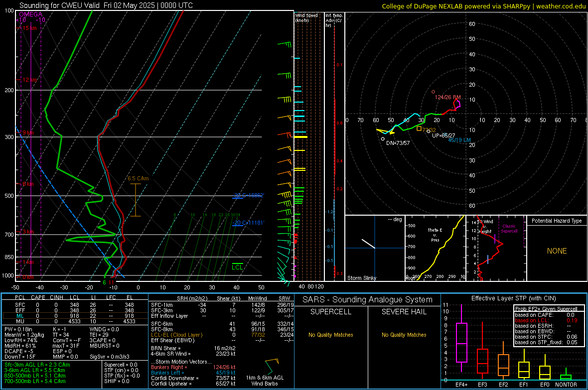Screen dimensions: 588x390
Task: Select the OMEGA label on the skew-T
Action: pos(30,14)
